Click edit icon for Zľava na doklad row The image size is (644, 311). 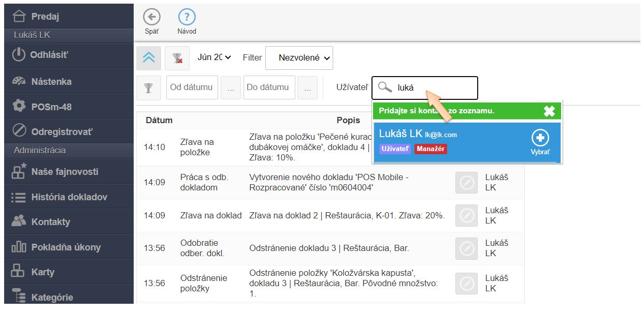pyautogui.click(x=467, y=216)
